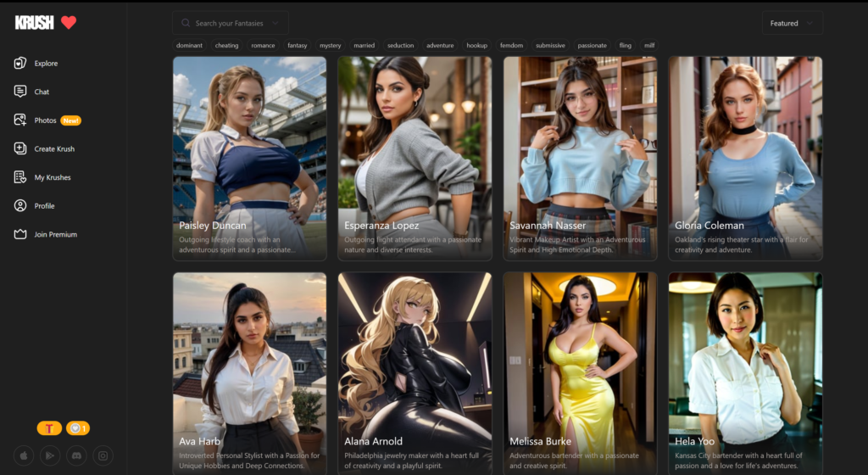Viewport: 868px width, 475px height.
Task: Open Esperanza Lopez character card
Action: [x=415, y=159]
